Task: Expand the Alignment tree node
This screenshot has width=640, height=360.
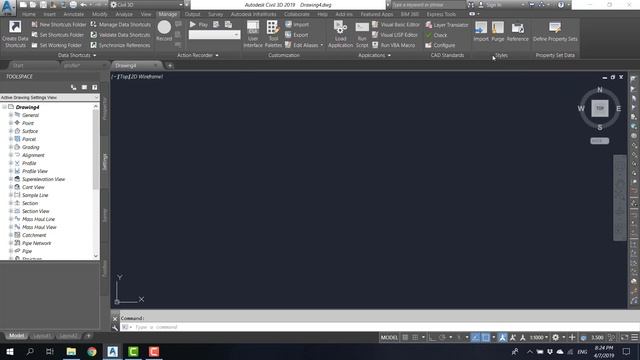Action: (11, 155)
